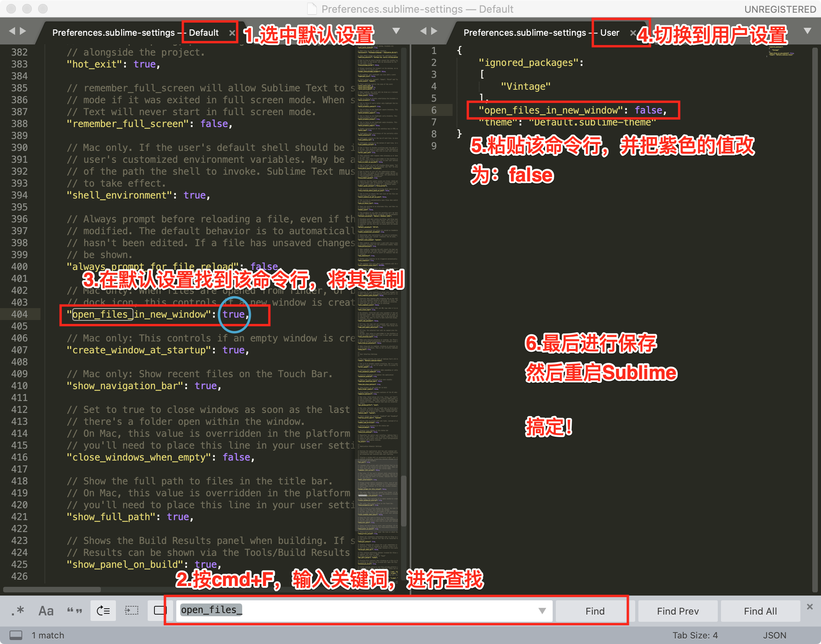The image size is (821, 644).
Task: Click "show_full_path" setting line
Action: (x=130, y=517)
